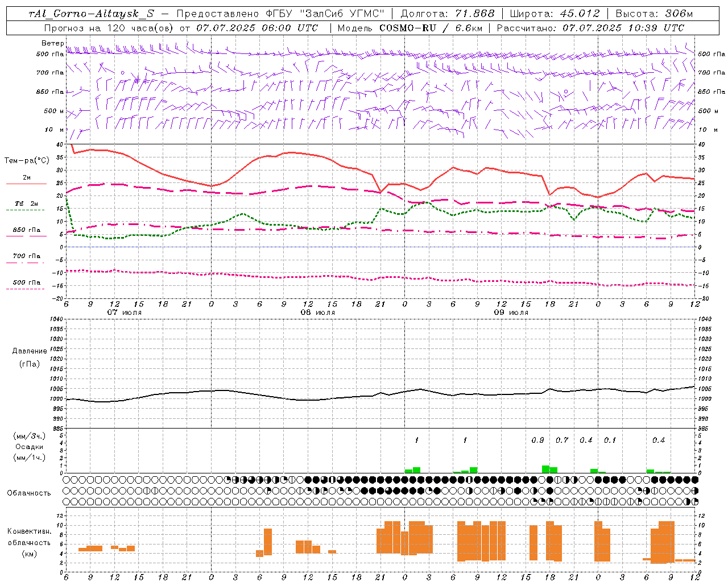Click the 0.9 precipitation amount value

coord(537,440)
